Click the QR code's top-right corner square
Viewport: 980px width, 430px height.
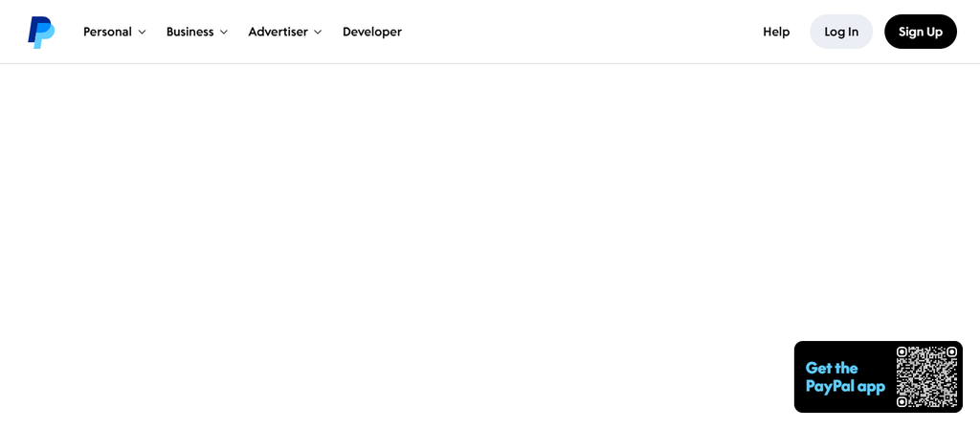click(952, 351)
